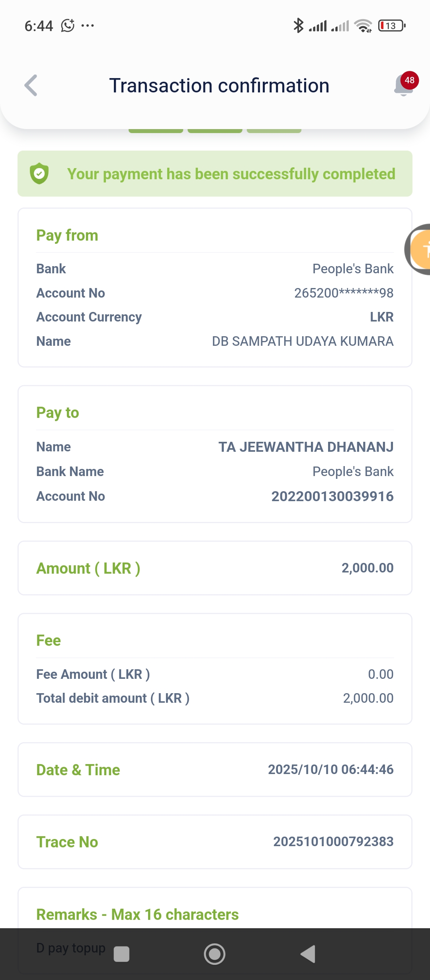Tap the Amount 2,000.00 value

[367, 568]
